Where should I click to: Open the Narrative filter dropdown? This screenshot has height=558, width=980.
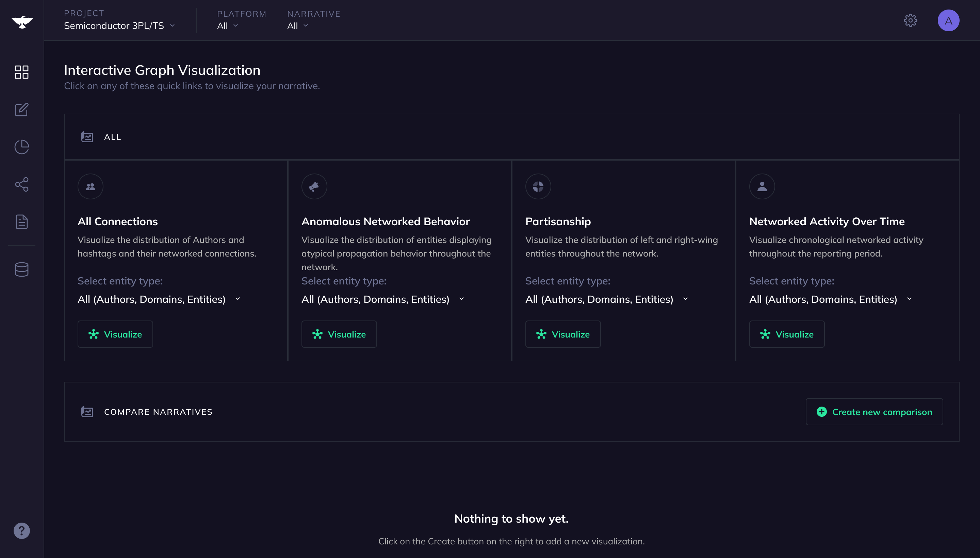297,26
